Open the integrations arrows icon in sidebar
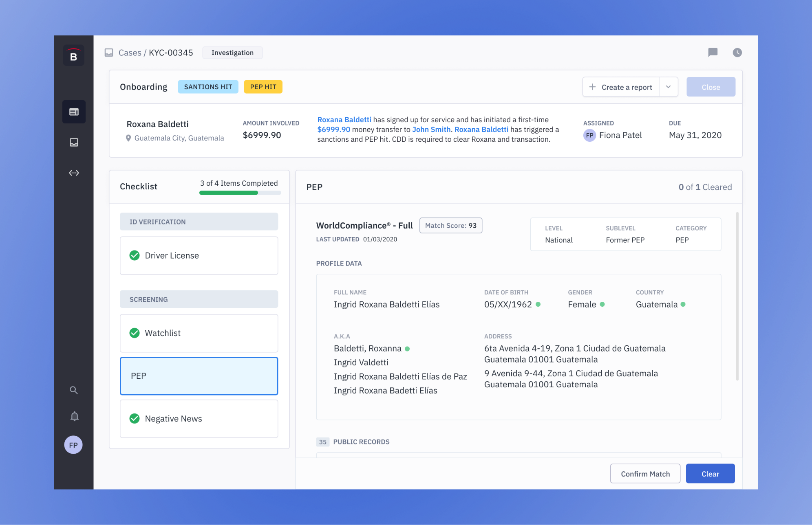 pyautogui.click(x=74, y=173)
